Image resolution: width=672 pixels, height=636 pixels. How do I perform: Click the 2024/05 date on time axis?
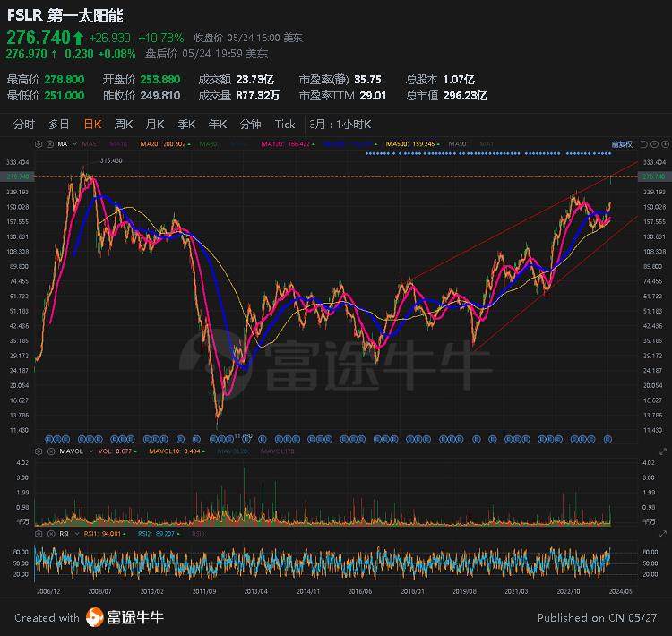click(621, 591)
